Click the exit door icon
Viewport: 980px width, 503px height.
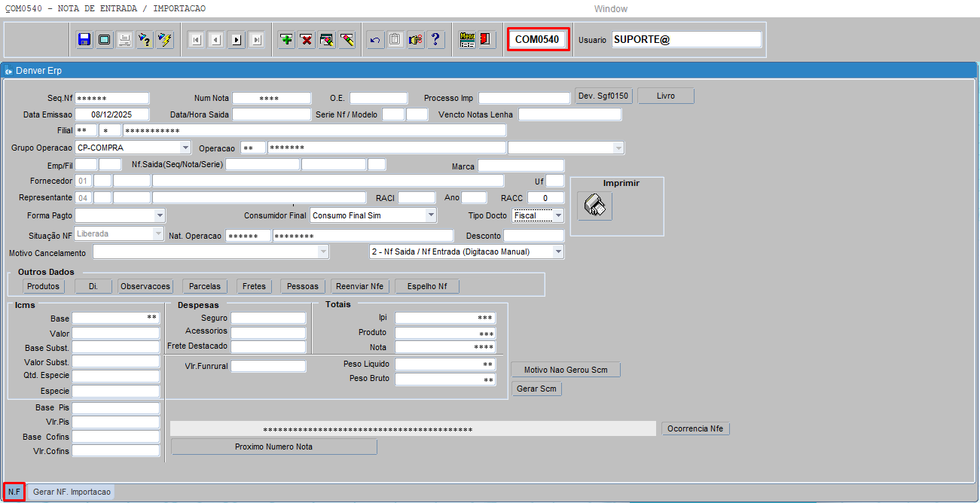click(x=487, y=40)
